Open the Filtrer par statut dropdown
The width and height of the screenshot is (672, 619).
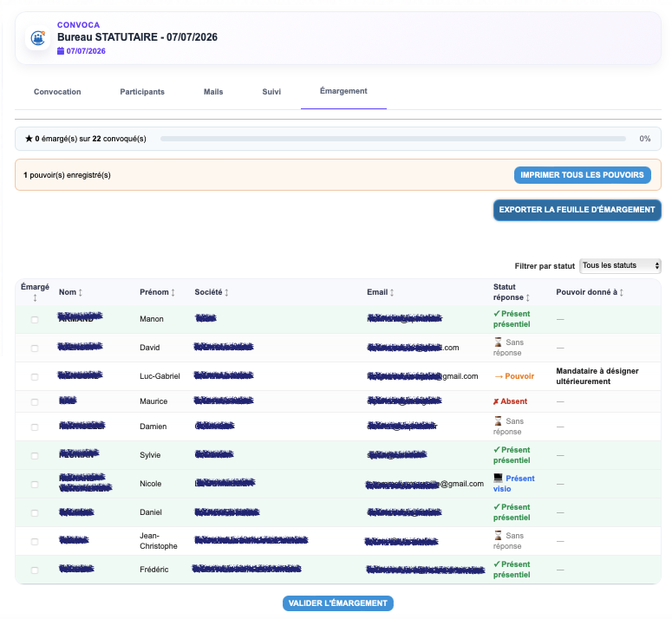pos(620,265)
